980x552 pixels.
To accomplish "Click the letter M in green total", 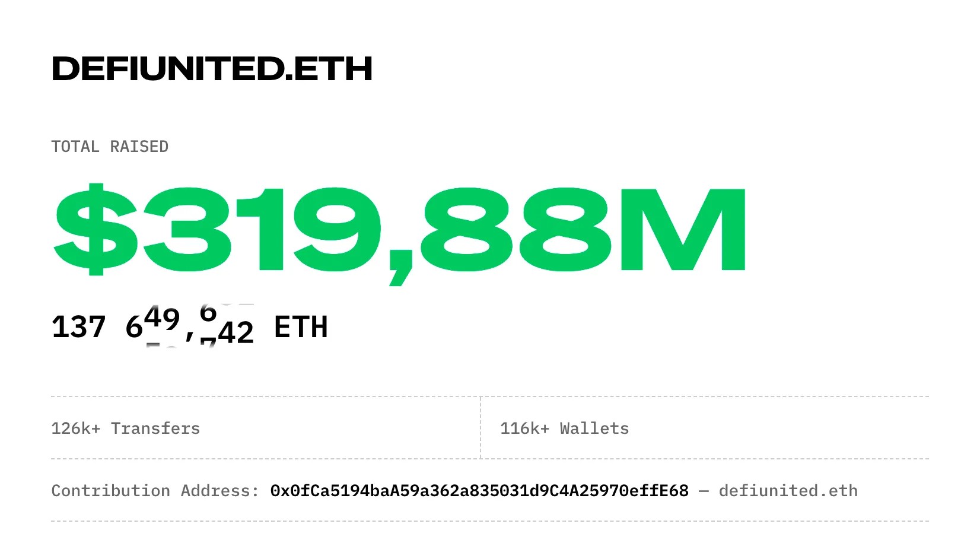I will [x=682, y=229].
